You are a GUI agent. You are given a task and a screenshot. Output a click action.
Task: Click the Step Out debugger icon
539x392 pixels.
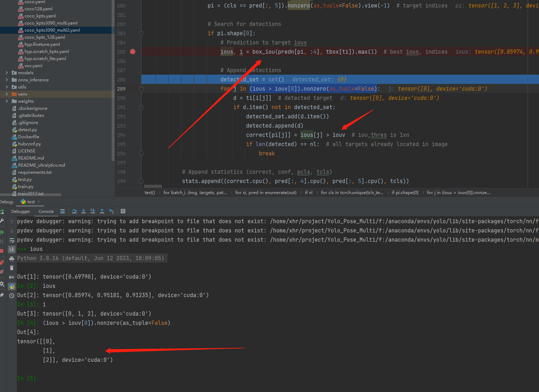point(102,211)
